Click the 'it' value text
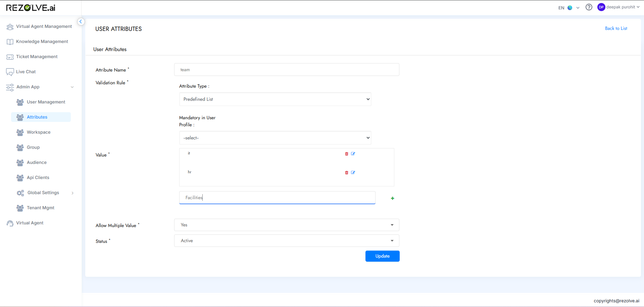 (189, 153)
